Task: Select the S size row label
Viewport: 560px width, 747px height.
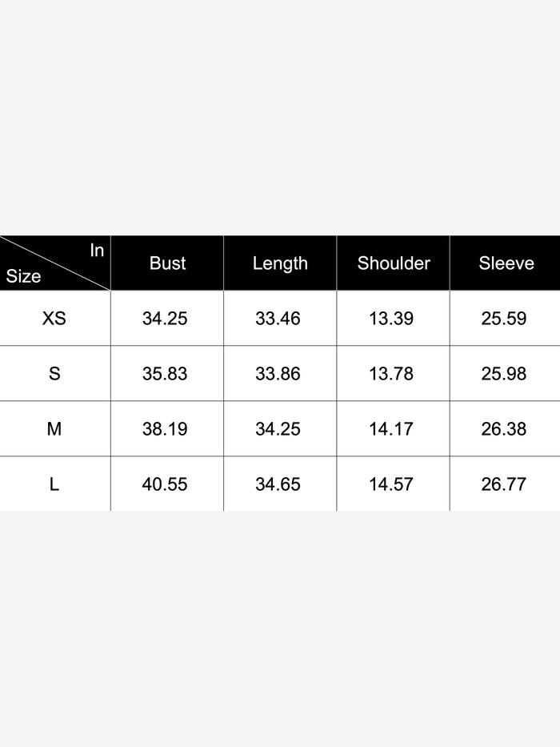Action: tap(54, 374)
